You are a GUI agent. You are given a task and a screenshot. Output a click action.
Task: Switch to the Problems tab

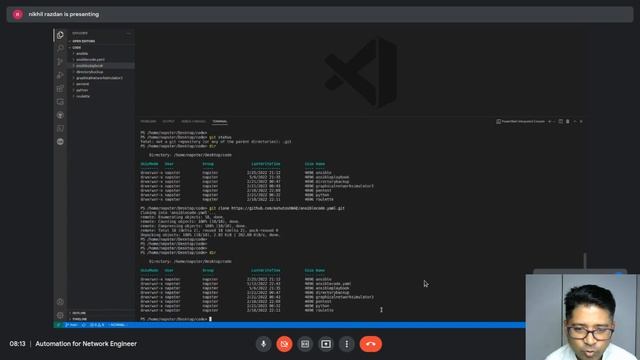[x=148, y=121]
